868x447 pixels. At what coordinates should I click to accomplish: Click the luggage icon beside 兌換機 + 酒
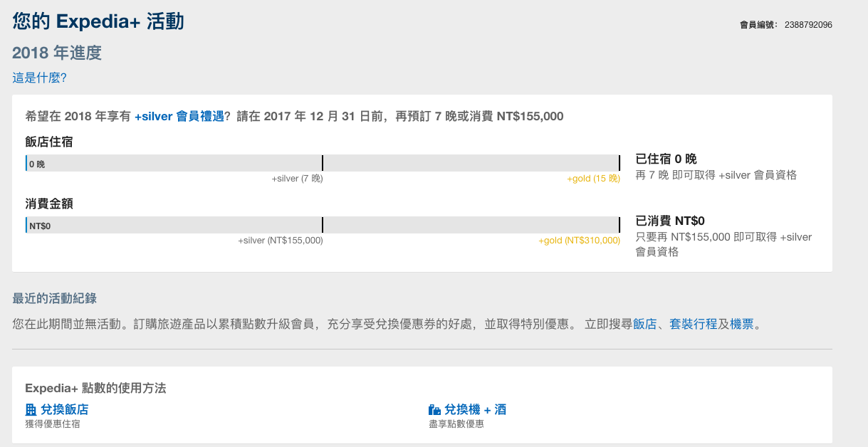(x=434, y=410)
